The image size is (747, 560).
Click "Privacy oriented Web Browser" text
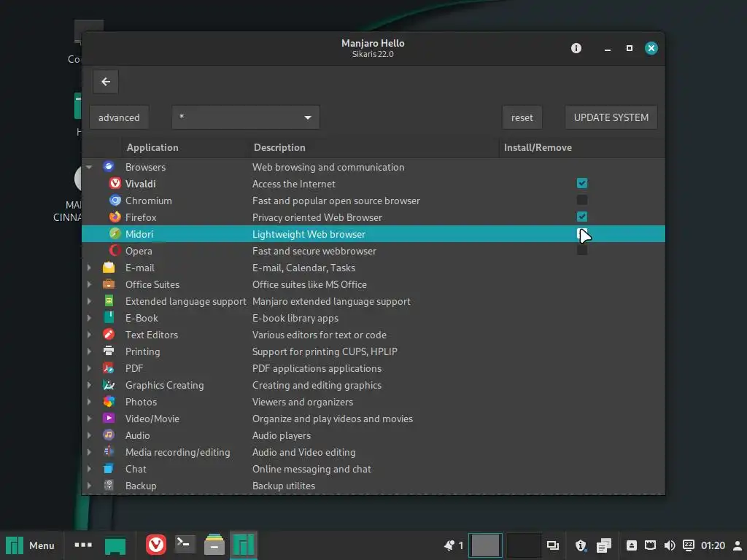317,217
